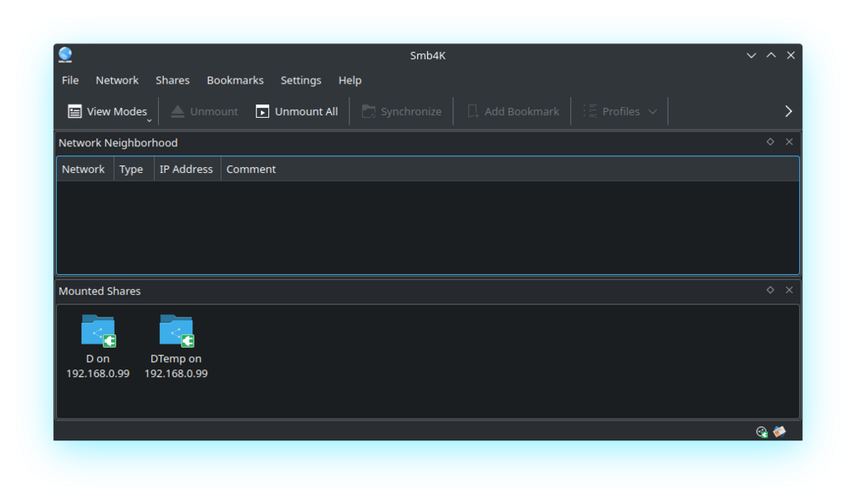Open the View Modes toolbar dropdown

[x=108, y=111]
